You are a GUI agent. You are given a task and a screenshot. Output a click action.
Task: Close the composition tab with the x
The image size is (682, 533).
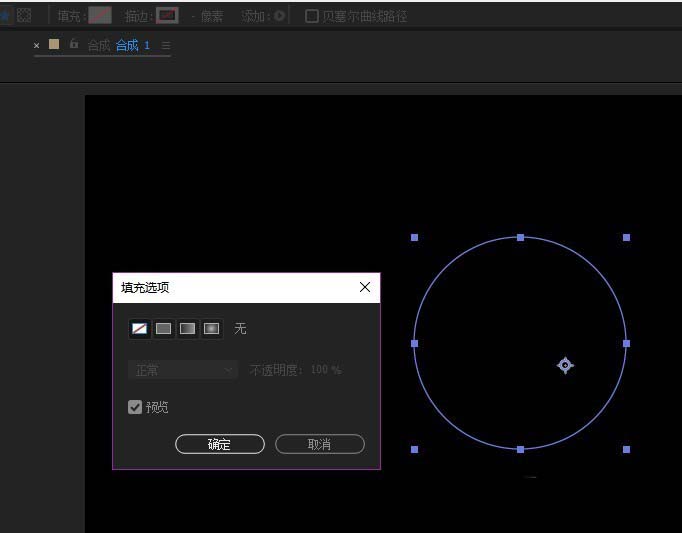click(x=37, y=45)
